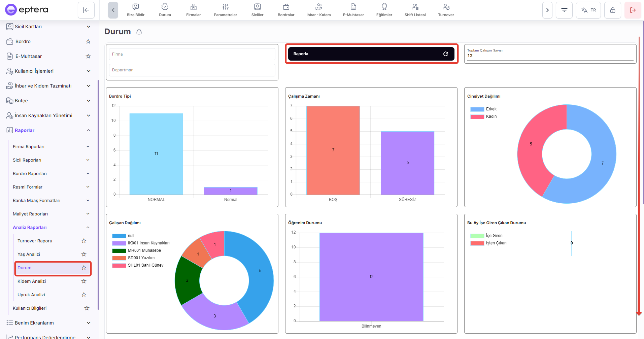Open the Parametreler toolbar shortcut
This screenshot has width=644, height=339.
225,10
